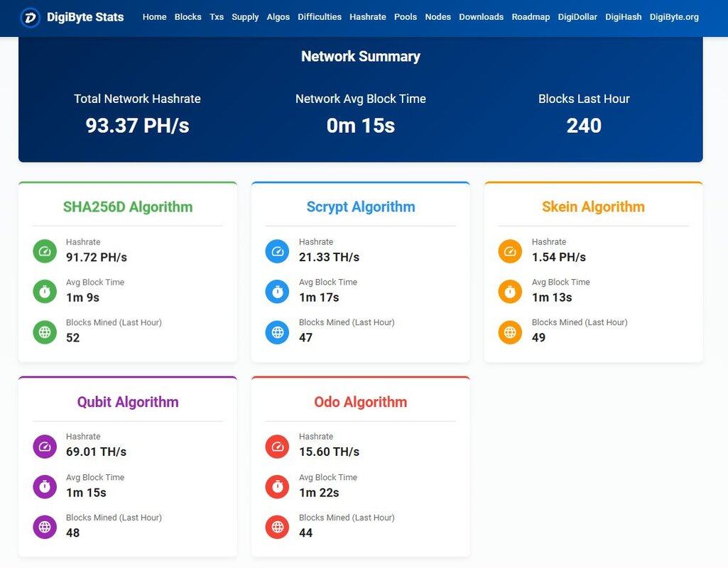The image size is (728, 568).
Task: Click the Skein hashrate gauge icon
Action: [x=510, y=251]
